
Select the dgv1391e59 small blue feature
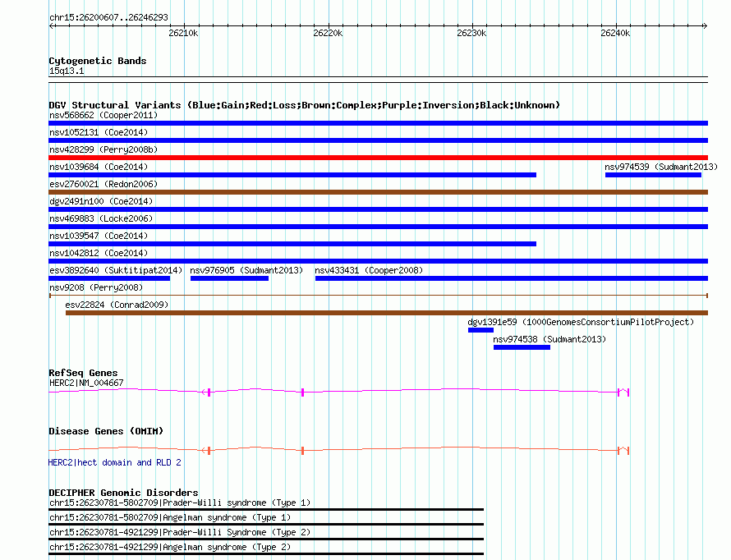(480, 330)
